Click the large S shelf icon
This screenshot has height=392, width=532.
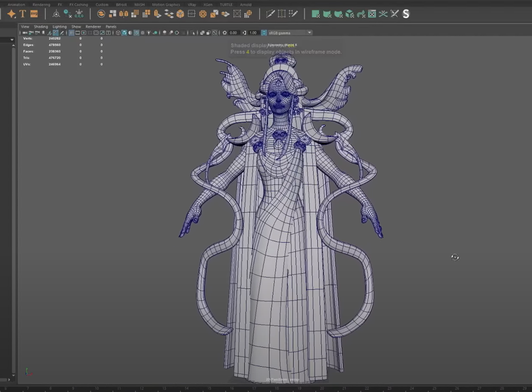(406, 14)
